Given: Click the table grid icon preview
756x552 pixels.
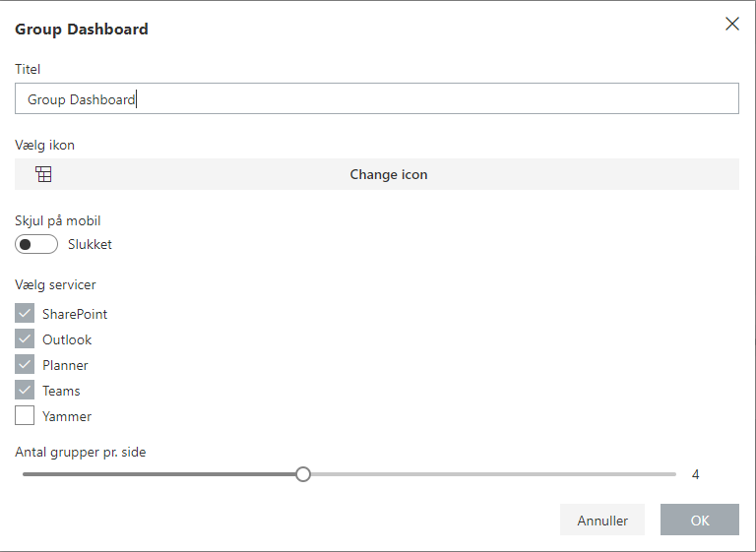Looking at the screenshot, I should coord(43,174).
